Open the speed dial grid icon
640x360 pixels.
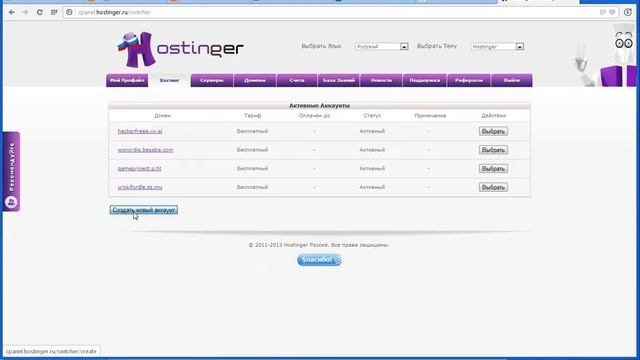tap(54, 12)
